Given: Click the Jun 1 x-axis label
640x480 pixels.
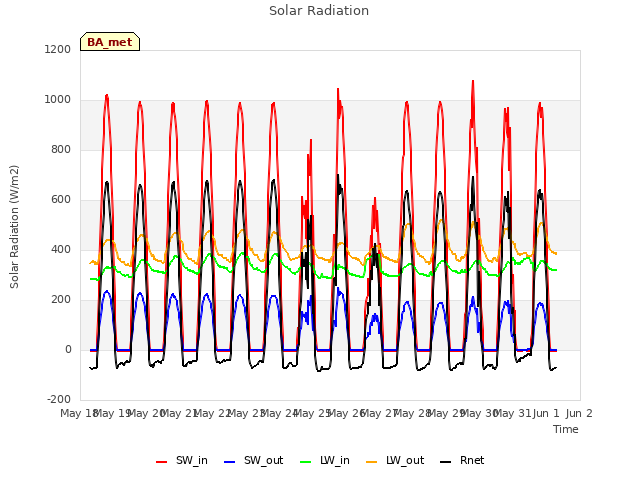Looking at the screenshot, I should [546, 413].
